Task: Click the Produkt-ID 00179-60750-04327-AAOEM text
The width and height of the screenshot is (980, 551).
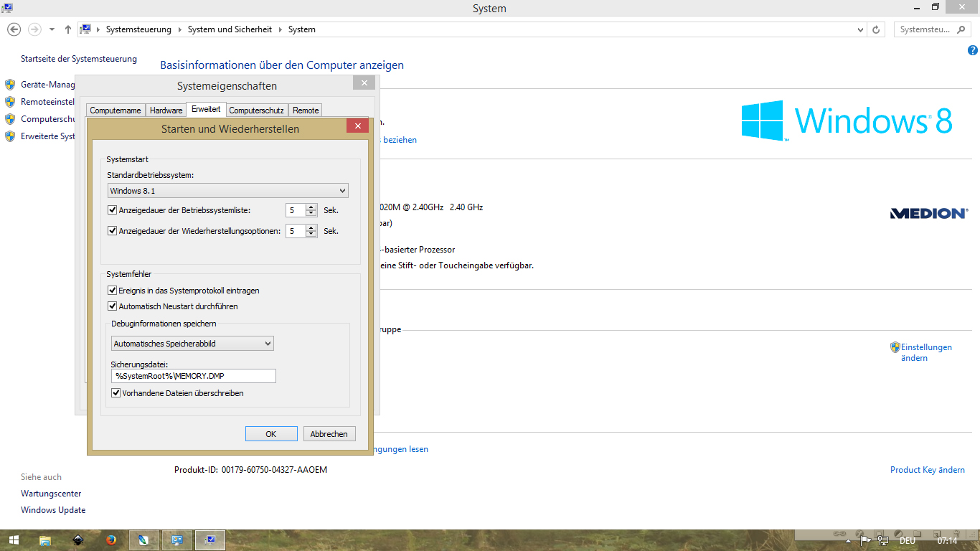Action: [x=250, y=470]
